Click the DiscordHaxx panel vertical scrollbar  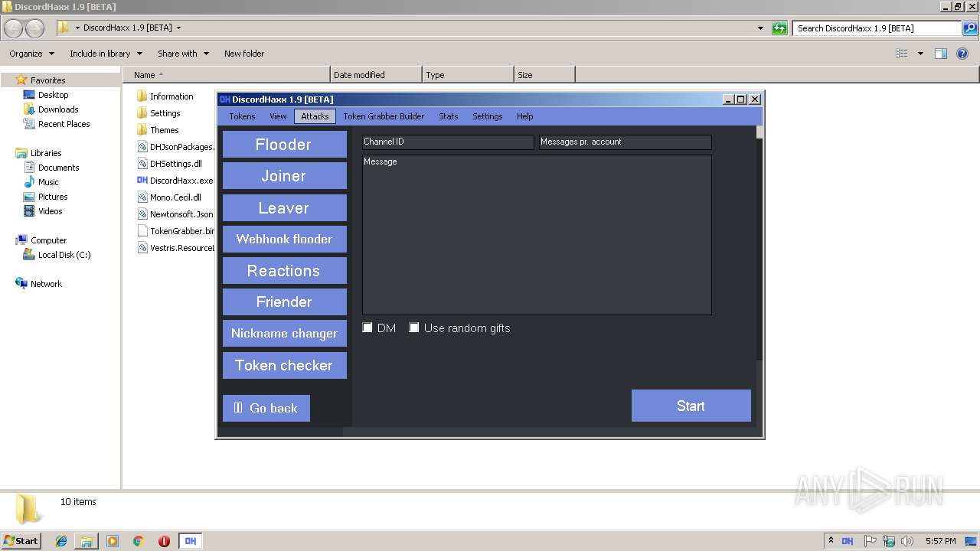click(x=759, y=243)
